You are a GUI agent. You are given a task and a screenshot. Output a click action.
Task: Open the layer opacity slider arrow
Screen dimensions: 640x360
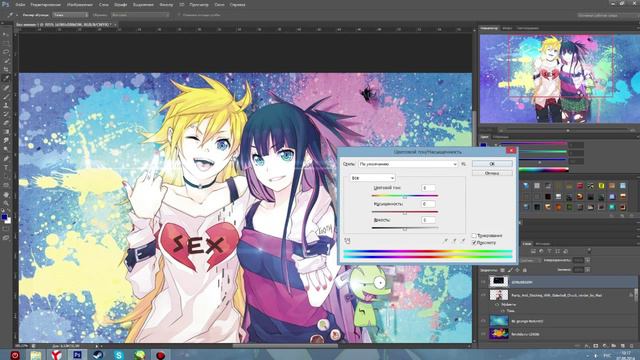click(588, 260)
